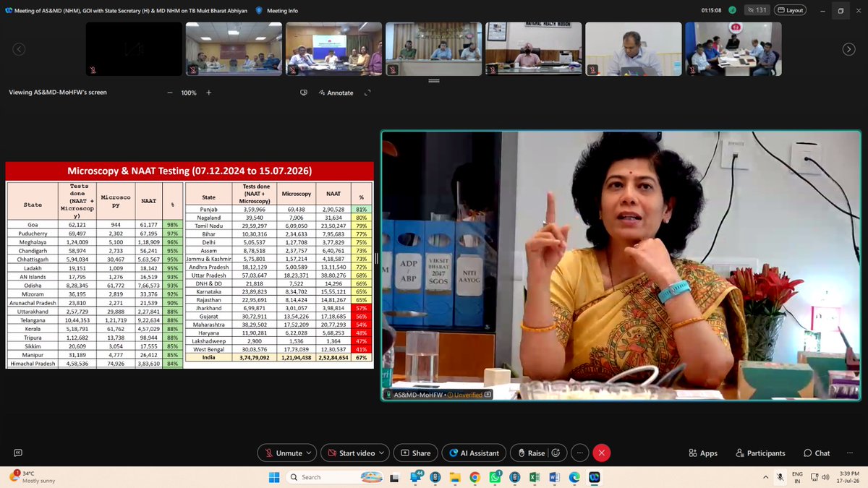Select the thumbnail of turbaned man at desk
Screen dimensions: 868x488
point(534,49)
